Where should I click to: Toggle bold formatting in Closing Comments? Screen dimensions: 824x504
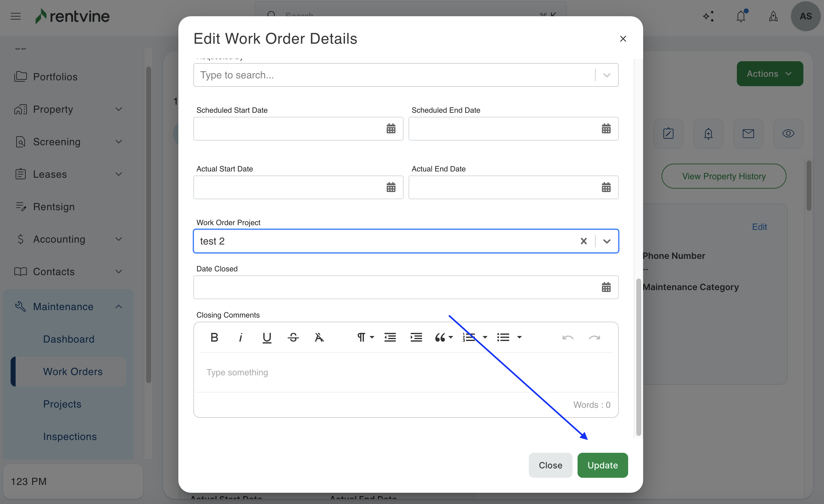coord(214,338)
